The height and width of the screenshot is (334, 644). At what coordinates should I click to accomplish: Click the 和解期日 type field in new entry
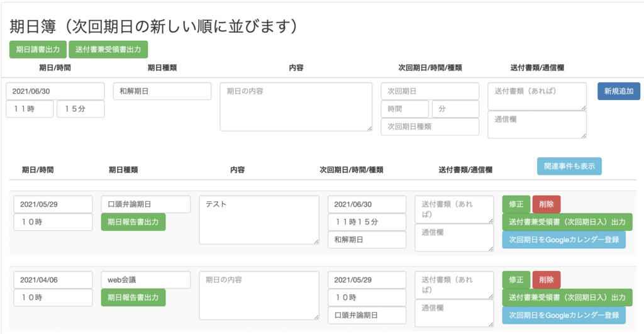162,91
